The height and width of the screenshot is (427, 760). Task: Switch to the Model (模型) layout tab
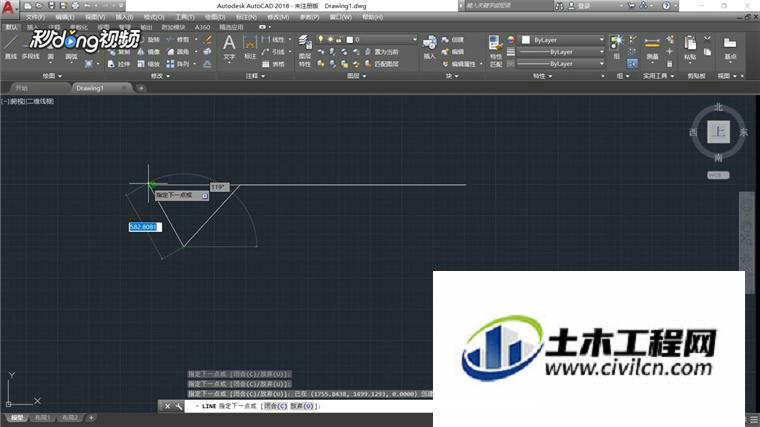pos(17,418)
